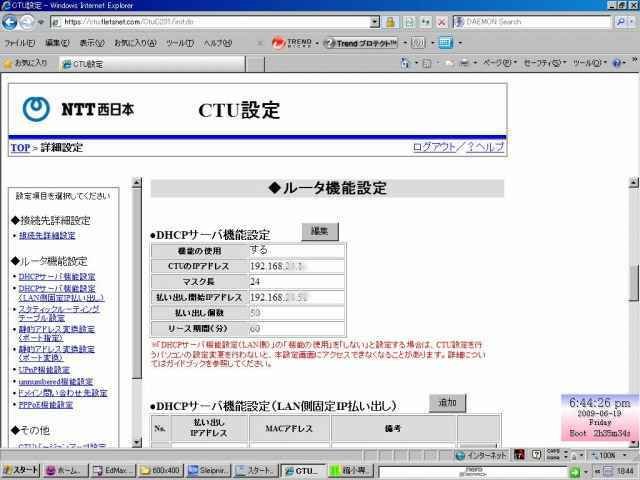Click the Trend Micro toolbar logo
The height and width of the screenshot is (480, 640).
292,43
